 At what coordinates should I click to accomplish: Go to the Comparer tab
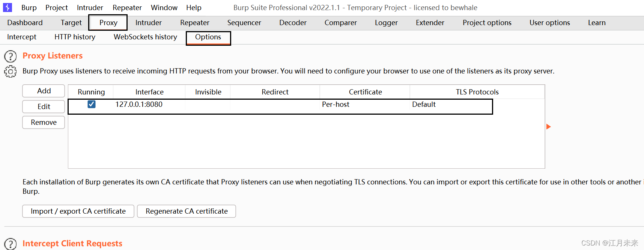341,22
